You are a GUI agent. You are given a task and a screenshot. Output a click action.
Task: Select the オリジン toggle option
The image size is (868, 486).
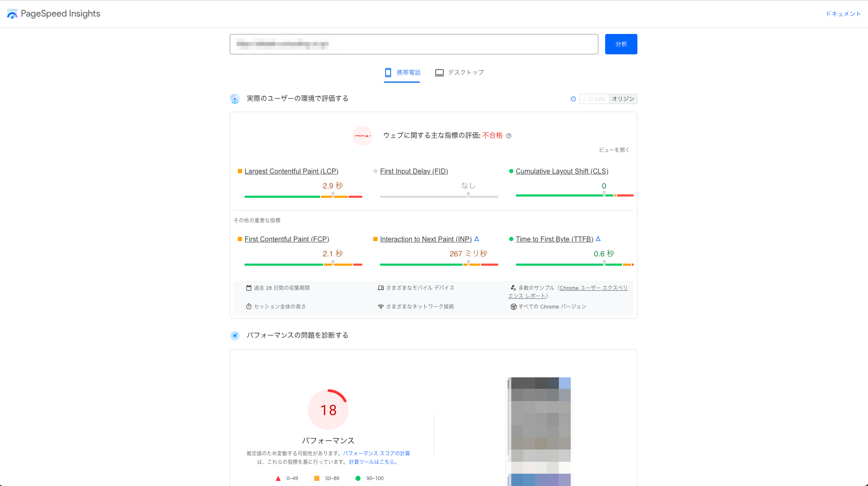tap(623, 99)
